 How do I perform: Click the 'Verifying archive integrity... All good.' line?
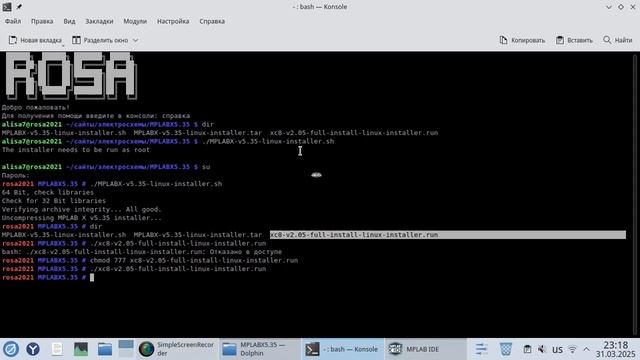[x=82, y=209]
